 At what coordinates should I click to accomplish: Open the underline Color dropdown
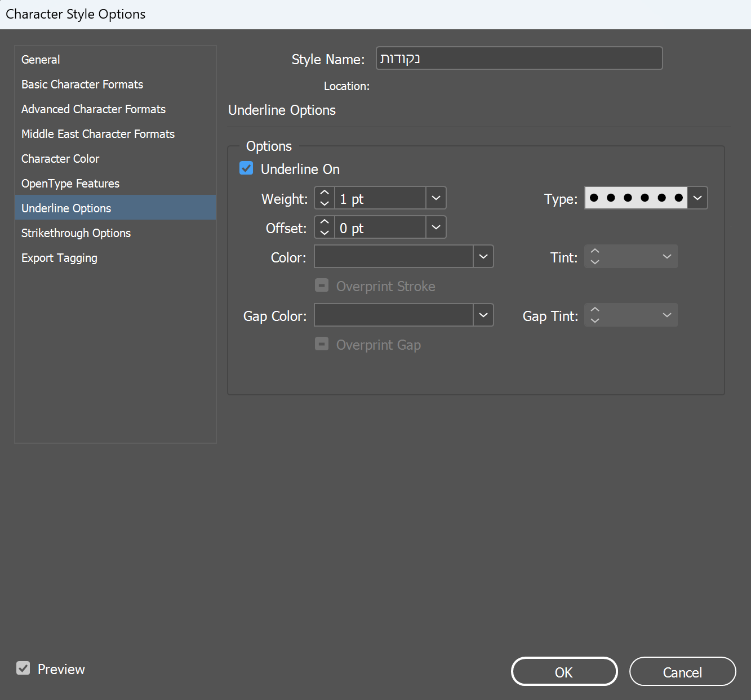(483, 257)
